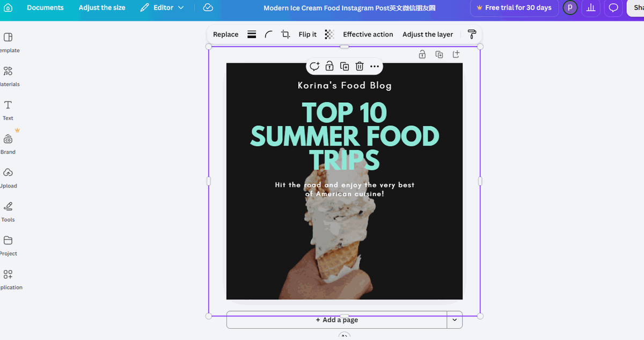The height and width of the screenshot is (340, 644).
Task: Add a comment from floating toolbar
Action: [x=314, y=66]
